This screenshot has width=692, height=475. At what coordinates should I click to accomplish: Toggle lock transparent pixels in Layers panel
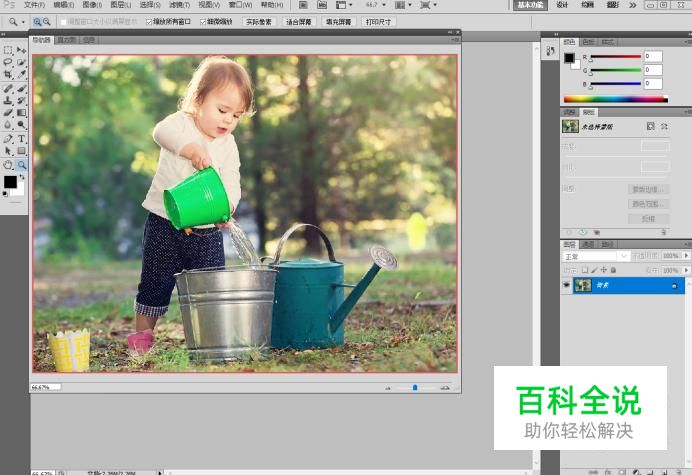click(x=585, y=270)
